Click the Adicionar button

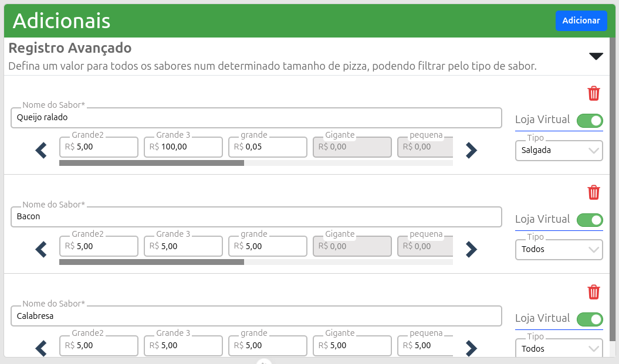[x=581, y=21]
